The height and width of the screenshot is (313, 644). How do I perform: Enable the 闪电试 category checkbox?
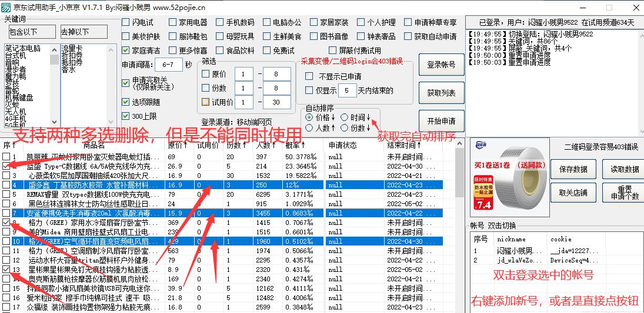coord(126,22)
